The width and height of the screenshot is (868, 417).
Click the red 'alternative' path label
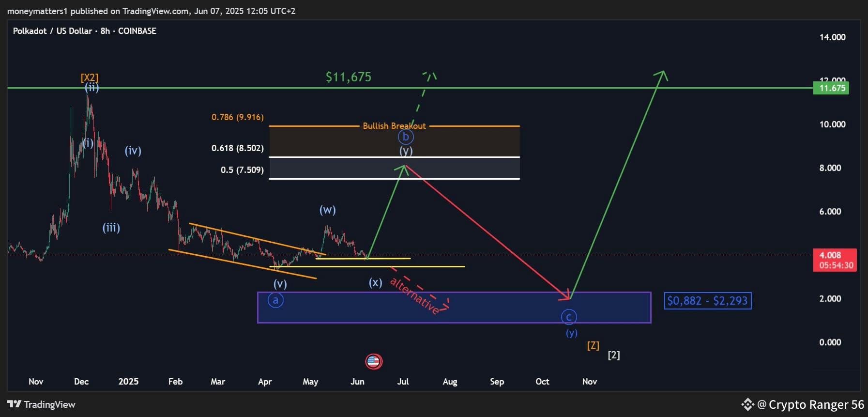pos(415,296)
